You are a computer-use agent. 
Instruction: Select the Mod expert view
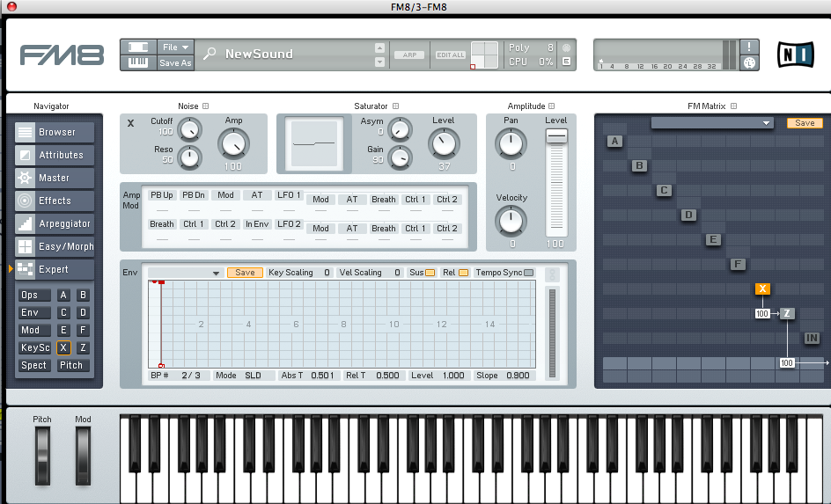35,330
